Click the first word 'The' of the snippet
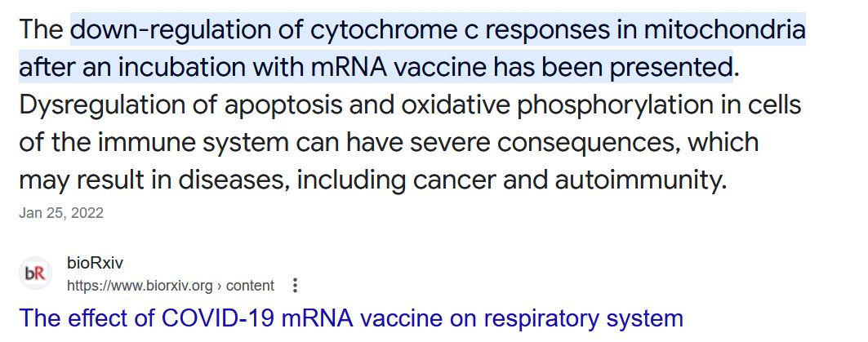The height and width of the screenshot is (342, 868). pyautogui.click(x=42, y=30)
